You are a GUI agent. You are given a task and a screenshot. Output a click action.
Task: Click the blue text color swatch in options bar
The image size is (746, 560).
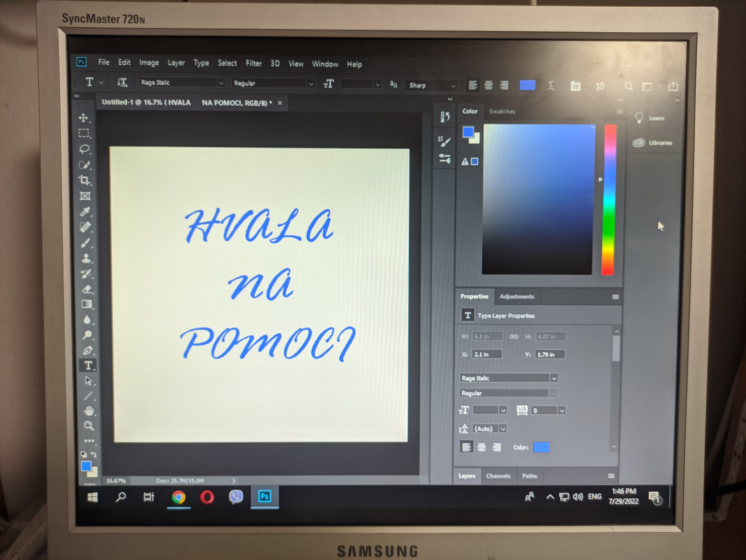click(x=527, y=85)
